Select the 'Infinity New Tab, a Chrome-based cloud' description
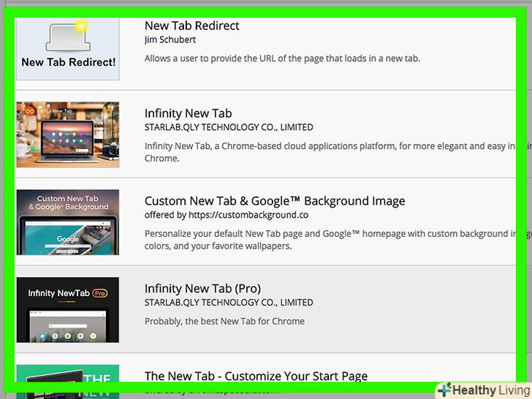This screenshot has width=532, height=399. click(x=330, y=152)
